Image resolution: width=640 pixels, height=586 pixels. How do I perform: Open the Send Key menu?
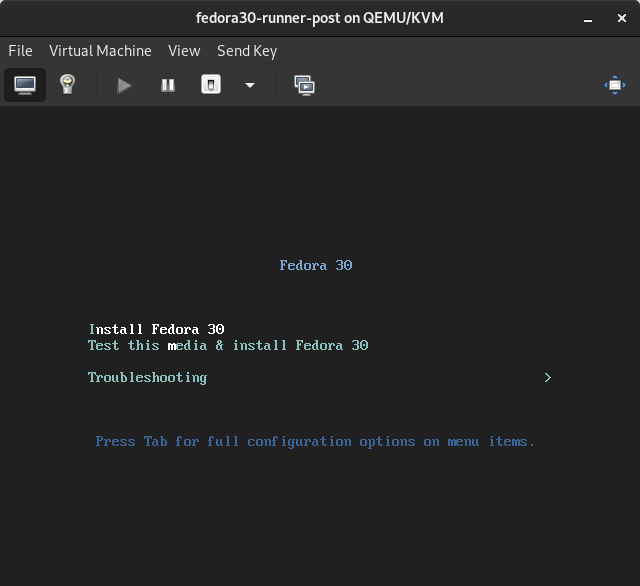247,51
